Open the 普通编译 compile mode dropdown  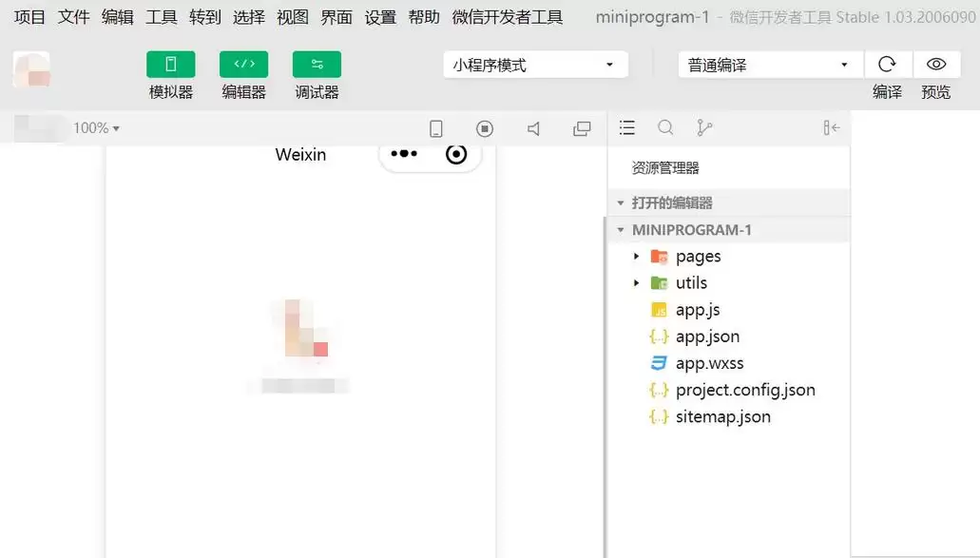pos(771,65)
